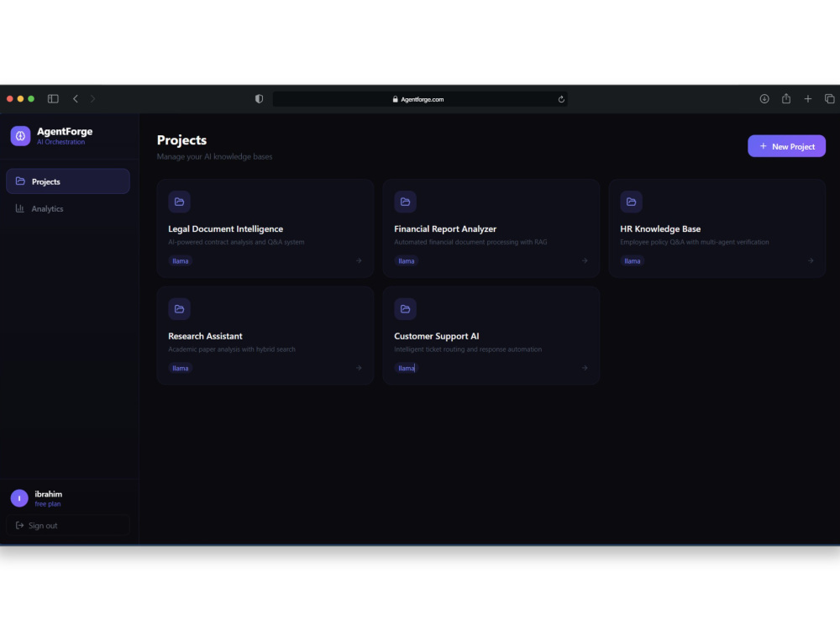Open Legal Document Intelligence via its arrow
This screenshot has width=840, height=630.
click(x=359, y=261)
